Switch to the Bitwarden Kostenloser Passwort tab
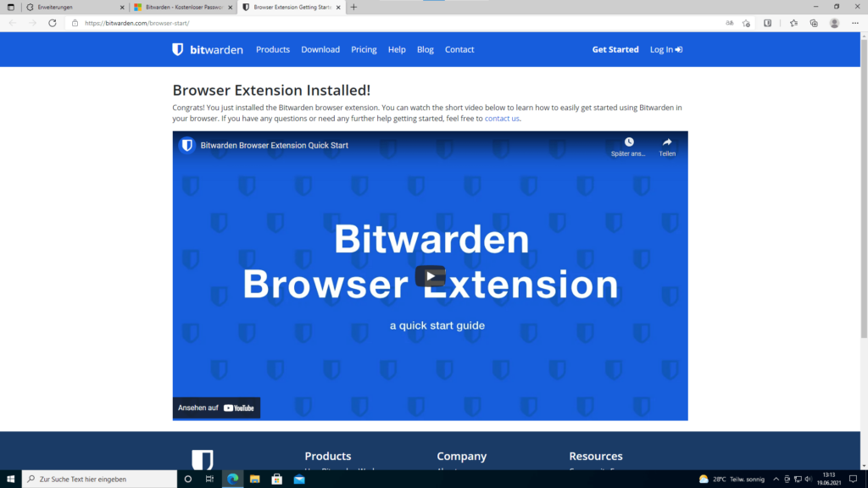868x488 pixels. [x=183, y=7]
